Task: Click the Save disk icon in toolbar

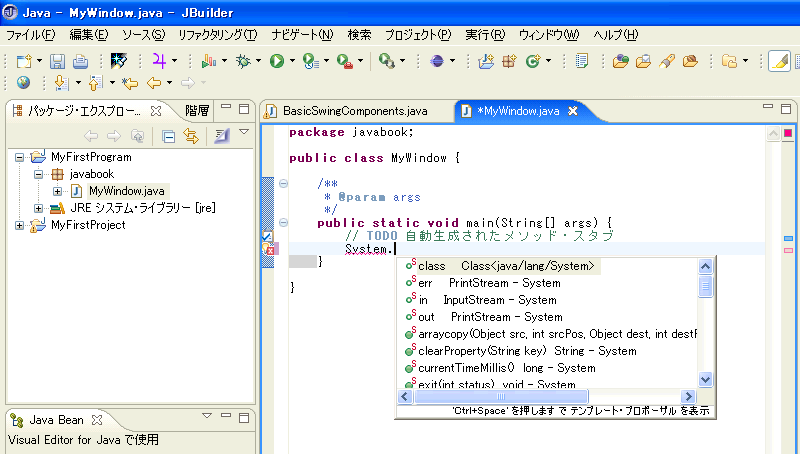Action: [x=57, y=62]
